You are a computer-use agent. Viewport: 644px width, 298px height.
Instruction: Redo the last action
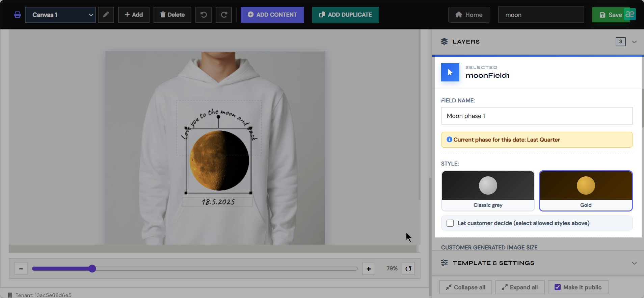[224, 15]
